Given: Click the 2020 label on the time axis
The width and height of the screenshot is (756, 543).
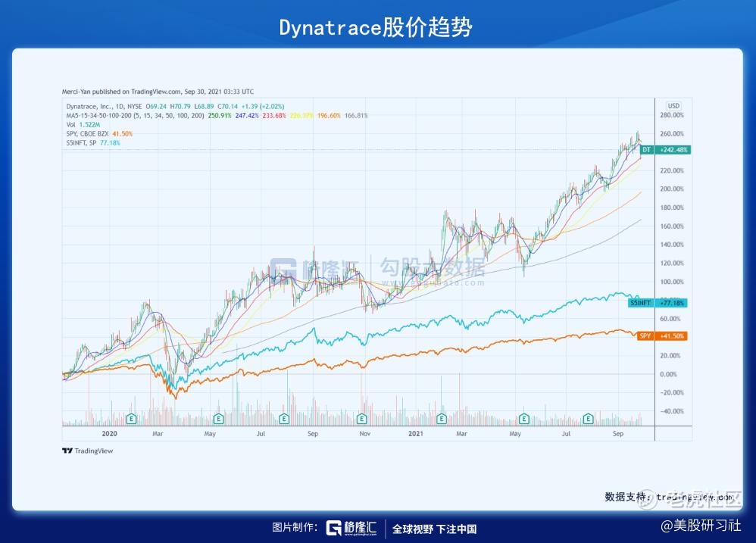Looking at the screenshot, I should pos(109,434).
